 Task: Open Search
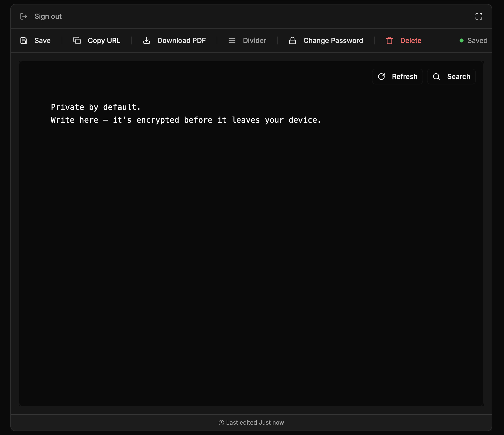tap(451, 77)
